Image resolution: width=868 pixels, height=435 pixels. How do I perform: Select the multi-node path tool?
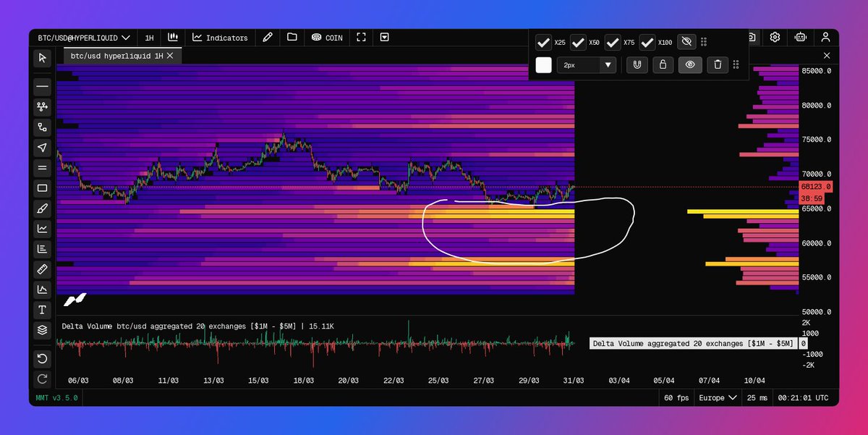coord(42,106)
